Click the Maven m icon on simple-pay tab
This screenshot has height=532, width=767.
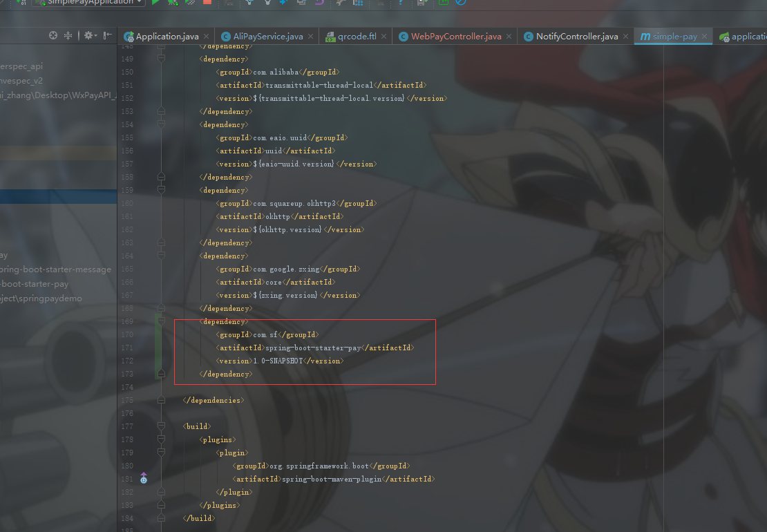[x=645, y=37]
